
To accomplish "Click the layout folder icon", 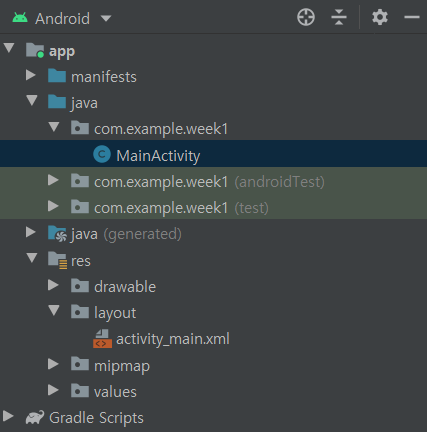I will pyautogui.click(x=80, y=312).
